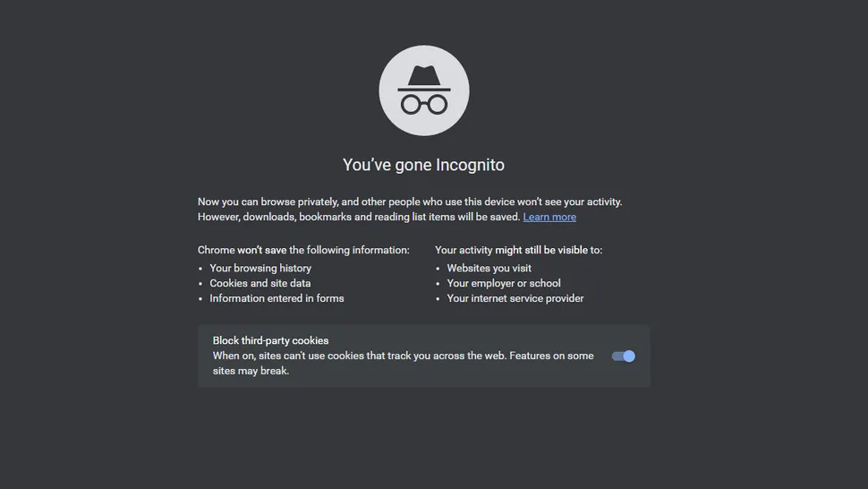
Task: Click the "However, downloads, bookmarks" sentence text
Action: pos(358,217)
